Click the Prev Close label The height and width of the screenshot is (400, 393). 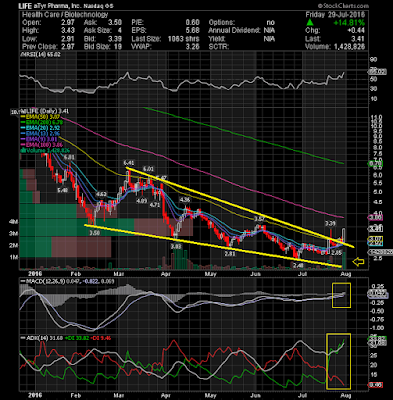point(39,47)
